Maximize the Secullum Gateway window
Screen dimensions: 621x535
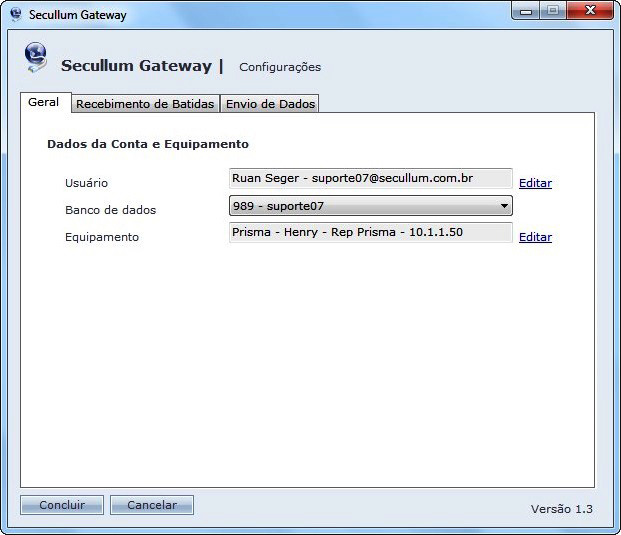click(x=552, y=11)
